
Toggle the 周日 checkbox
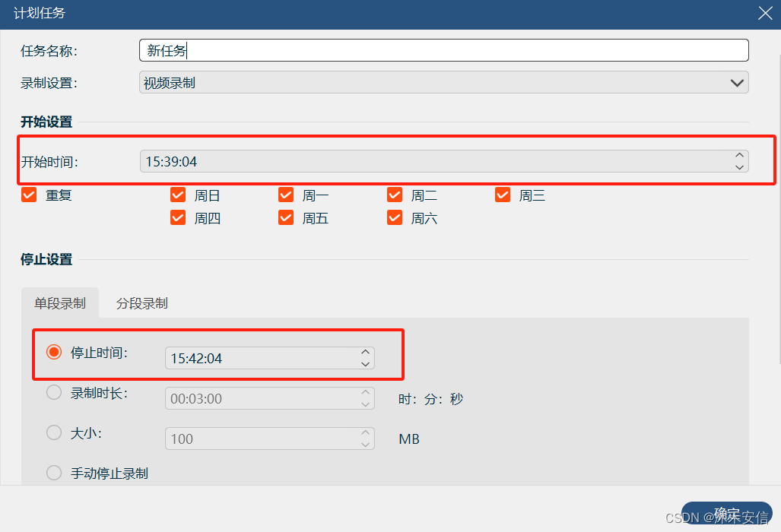pos(178,195)
